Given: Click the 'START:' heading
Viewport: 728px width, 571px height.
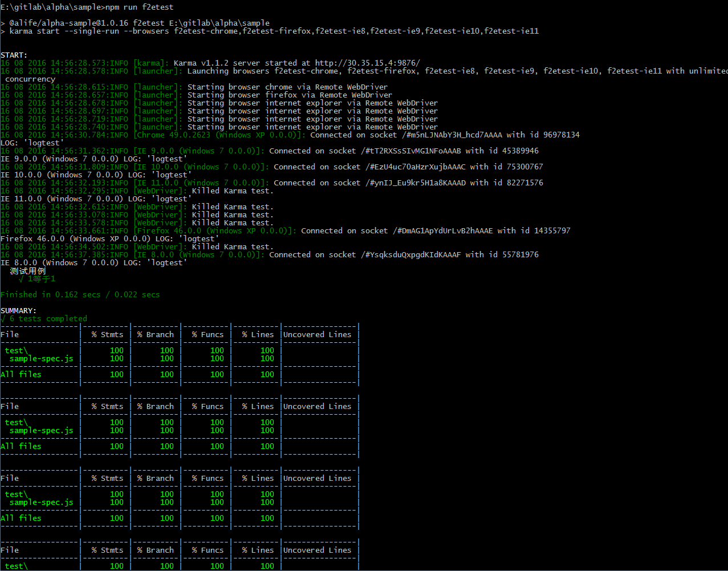Looking at the screenshot, I should (14, 55).
